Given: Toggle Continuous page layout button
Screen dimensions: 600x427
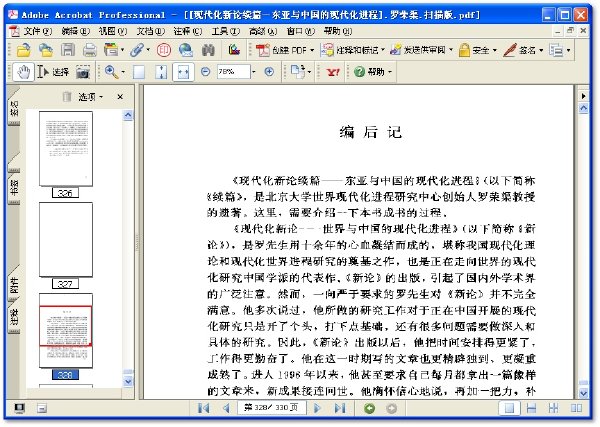Looking at the screenshot, I should [532, 408].
